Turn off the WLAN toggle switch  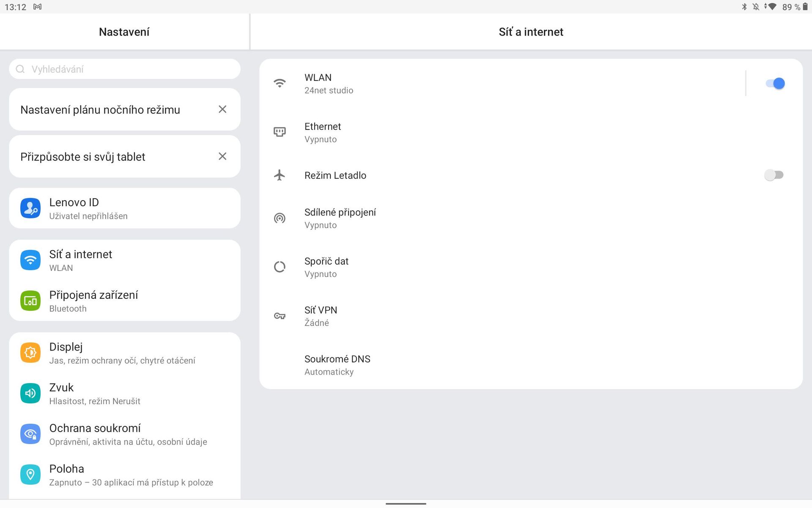click(775, 83)
